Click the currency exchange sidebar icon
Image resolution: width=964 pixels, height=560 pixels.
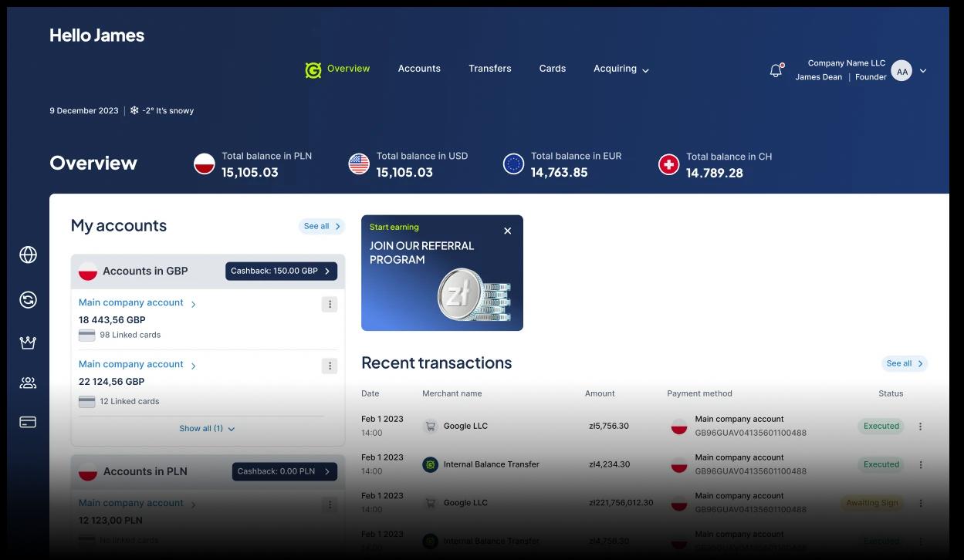click(x=29, y=300)
